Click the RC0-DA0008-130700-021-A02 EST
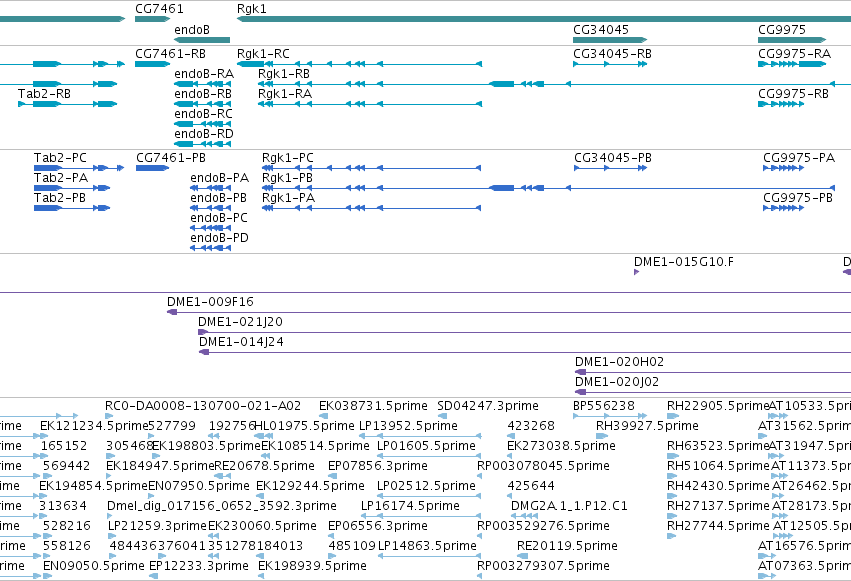Image resolution: width=851 pixels, height=581 pixels. click(x=109, y=417)
